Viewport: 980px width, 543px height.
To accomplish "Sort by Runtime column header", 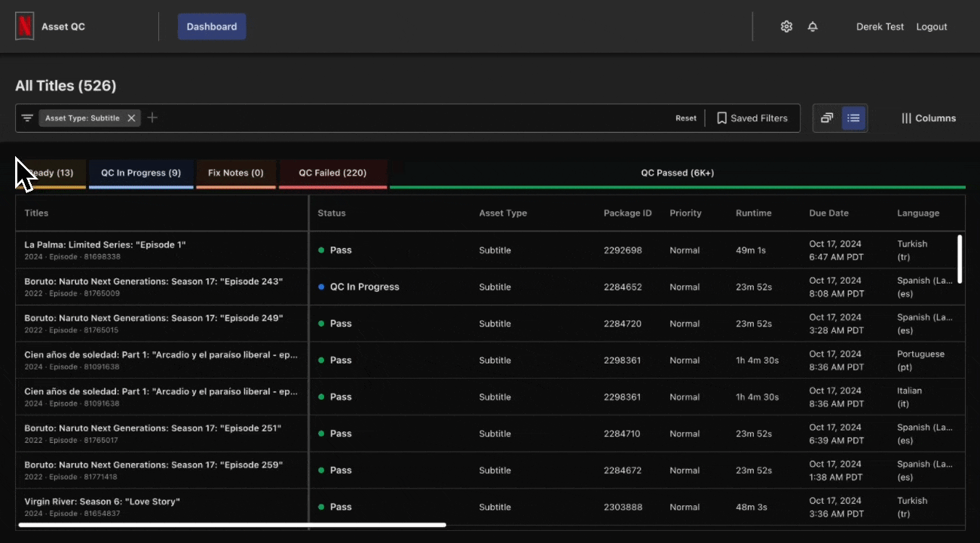I will click(x=754, y=213).
